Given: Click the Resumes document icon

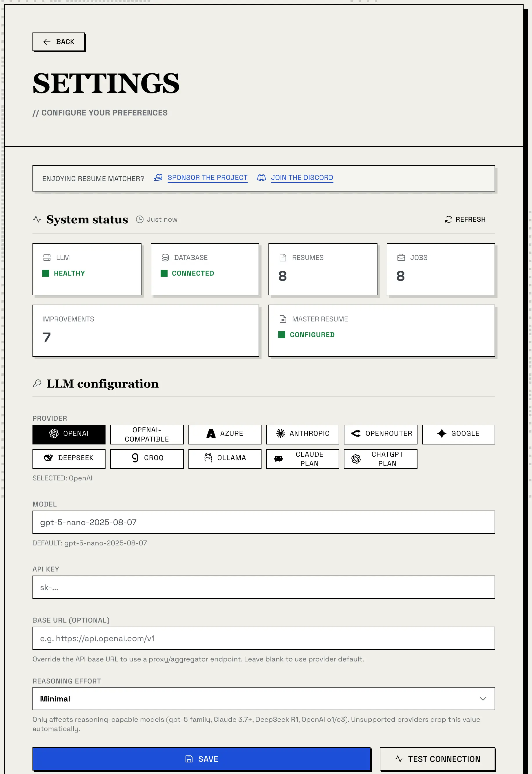Looking at the screenshot, I should coord(283,258).
